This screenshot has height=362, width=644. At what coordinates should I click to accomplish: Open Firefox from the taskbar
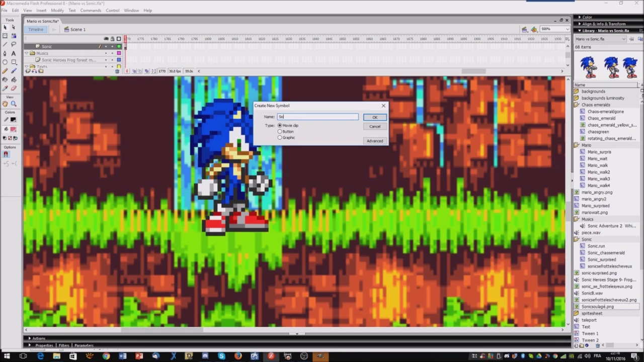[238, 356]
